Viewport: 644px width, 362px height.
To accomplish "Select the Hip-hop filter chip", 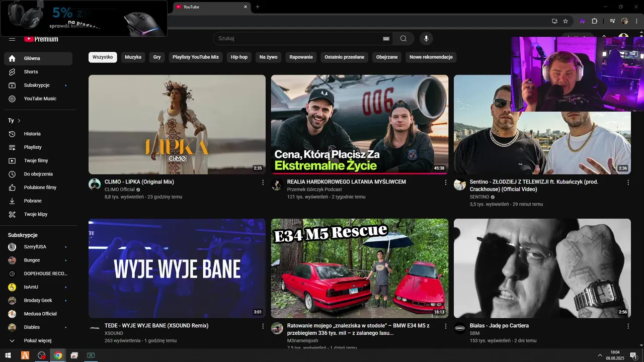I will click(239, 57).
